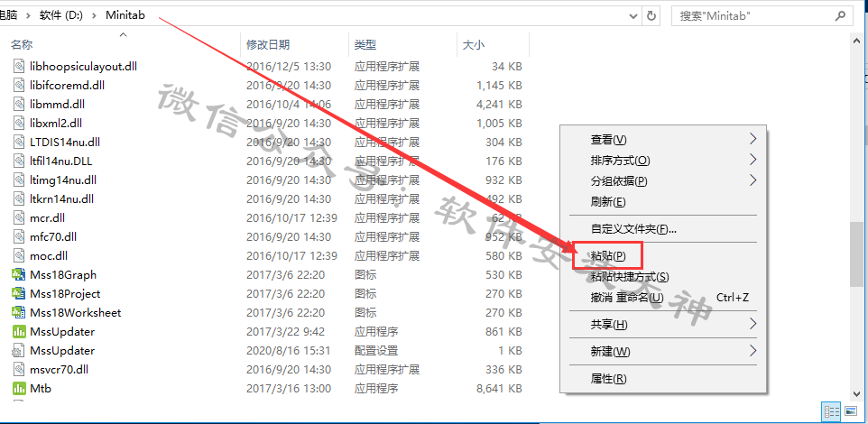
Task: Open the address bar history dropdown
Action: pos(633,15)
